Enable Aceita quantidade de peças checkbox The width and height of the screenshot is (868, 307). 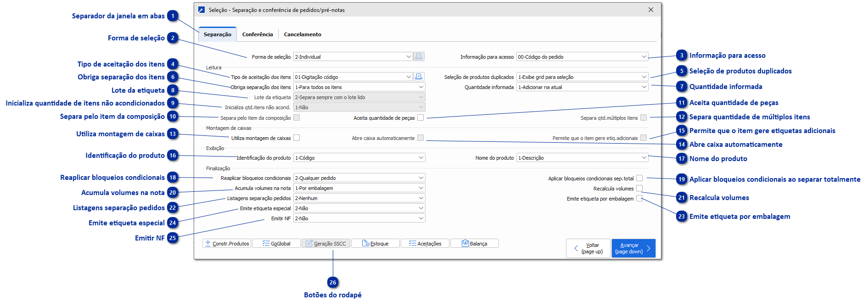click(x=420, y=118)
